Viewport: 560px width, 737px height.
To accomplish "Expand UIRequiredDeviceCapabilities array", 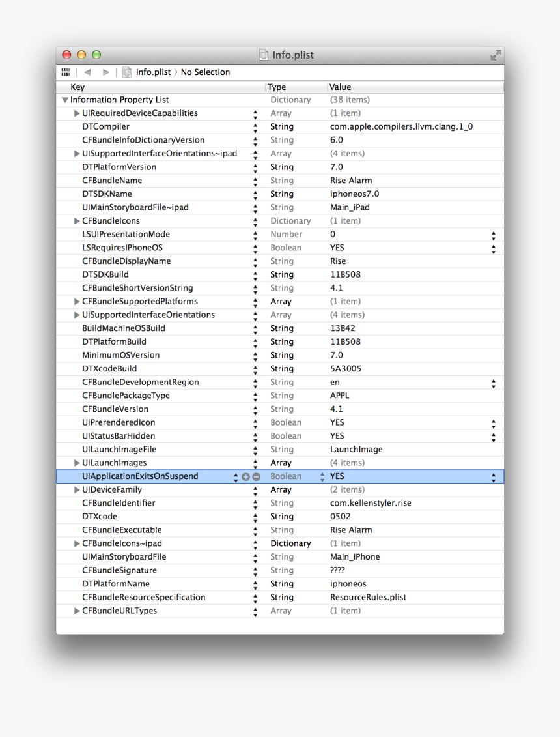I will (77, 113).
